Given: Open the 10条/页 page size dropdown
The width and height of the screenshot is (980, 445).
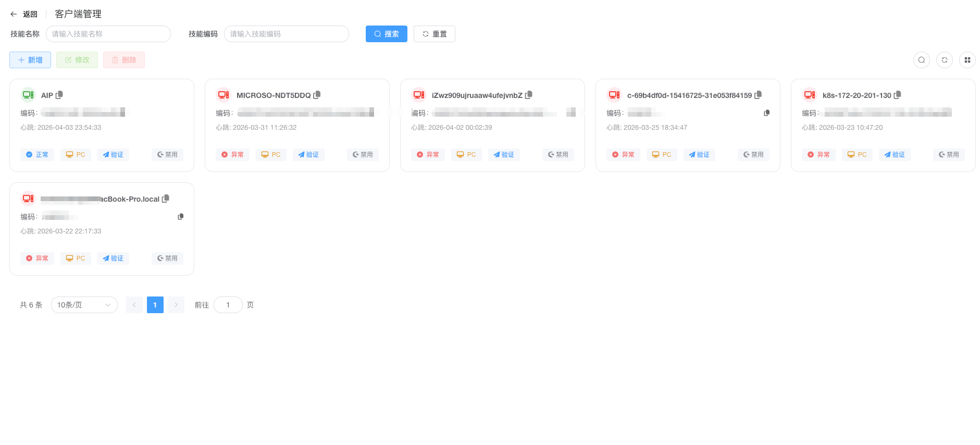Looking at the screenshot, I should [x=84, y=305].
